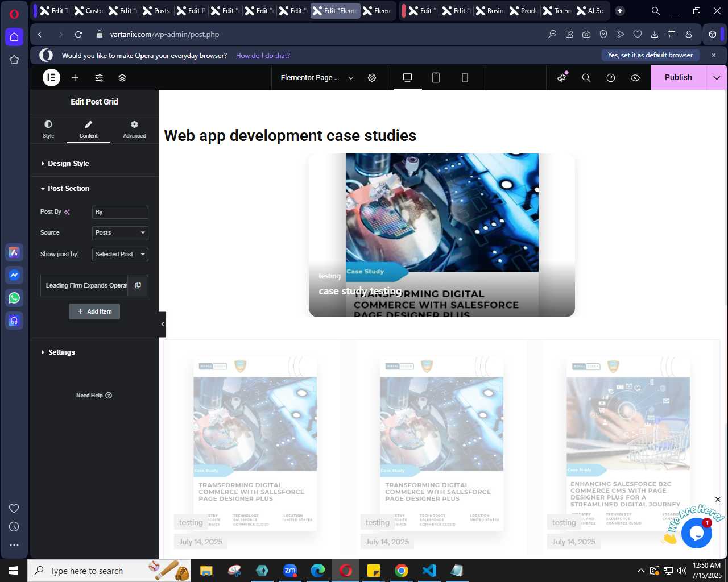Focus the Post By text field
The width and height of the screenshot is (728, 582).
pyautogui.click(x=120, y=212)
